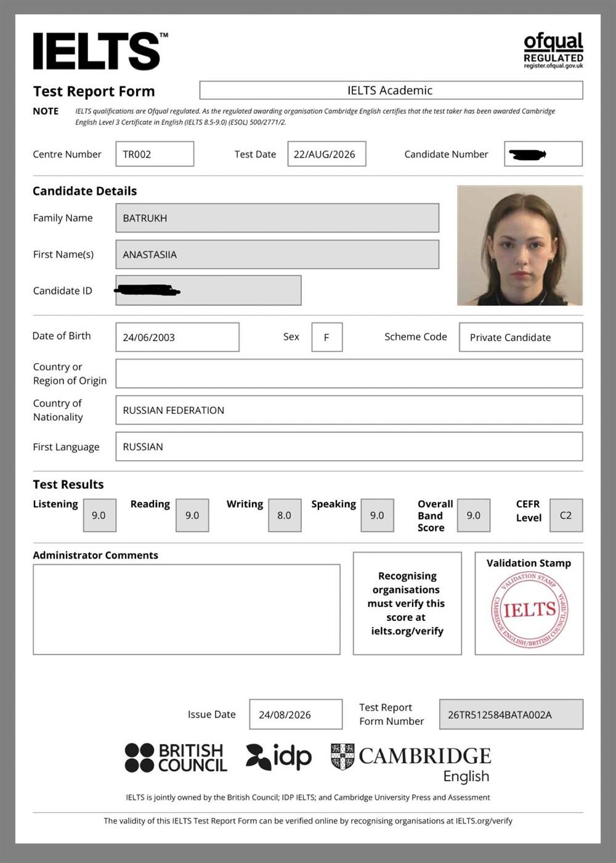Image resolution: width=616 pixels, height=863 pixels.
Task: Click the Scheme Code label
Action: (x=416, y=337)
